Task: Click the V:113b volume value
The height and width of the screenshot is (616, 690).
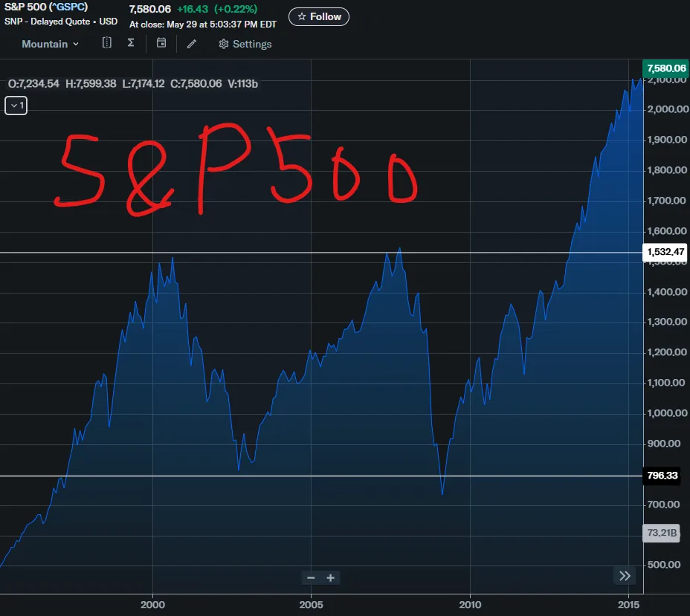Action: coord(242,83)
